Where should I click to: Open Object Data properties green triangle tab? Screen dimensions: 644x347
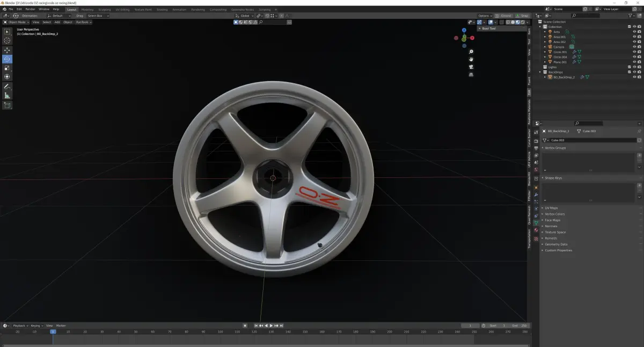536,222
